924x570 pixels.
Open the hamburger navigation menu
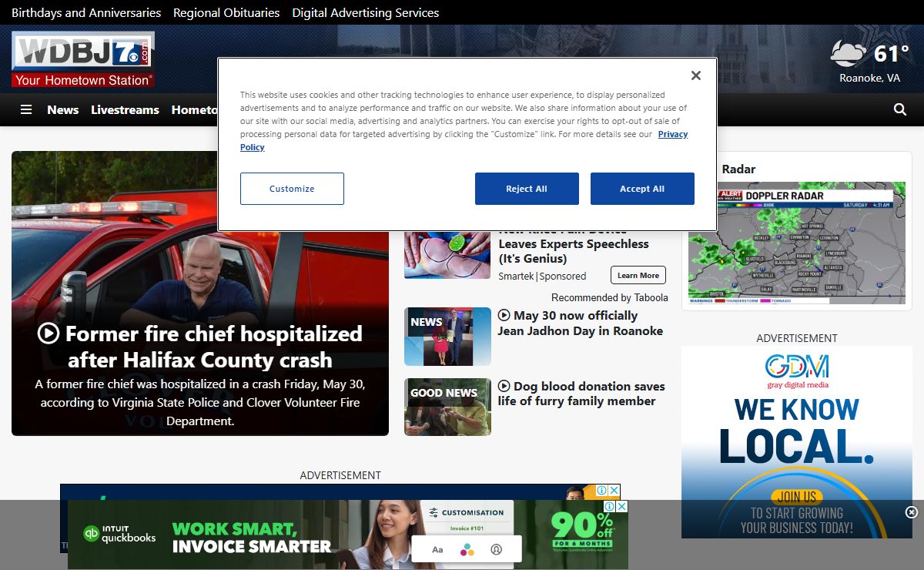coord(26,109)
